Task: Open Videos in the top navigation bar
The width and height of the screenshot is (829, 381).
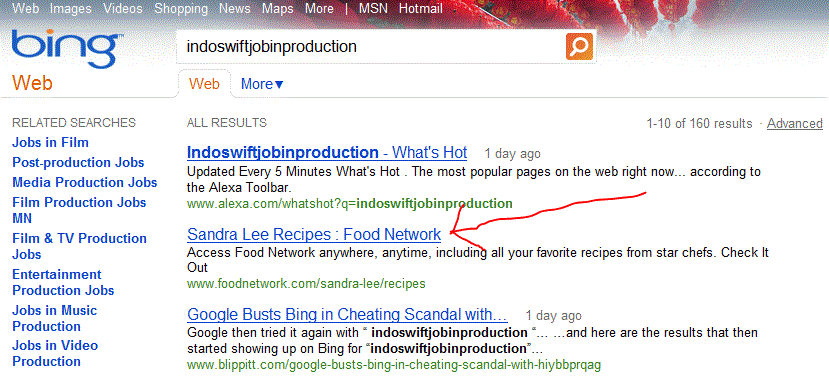Action: 123,9
